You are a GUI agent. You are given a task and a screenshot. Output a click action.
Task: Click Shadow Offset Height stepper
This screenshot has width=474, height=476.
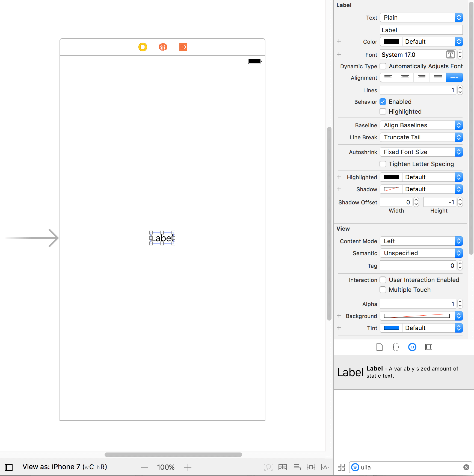click(460, 202)
